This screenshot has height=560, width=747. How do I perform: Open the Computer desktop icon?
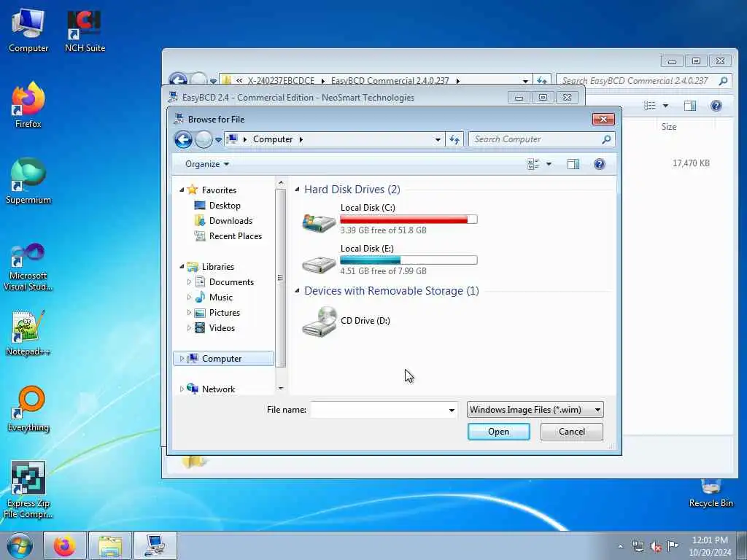pyautogui.click(x=28, y=31)
